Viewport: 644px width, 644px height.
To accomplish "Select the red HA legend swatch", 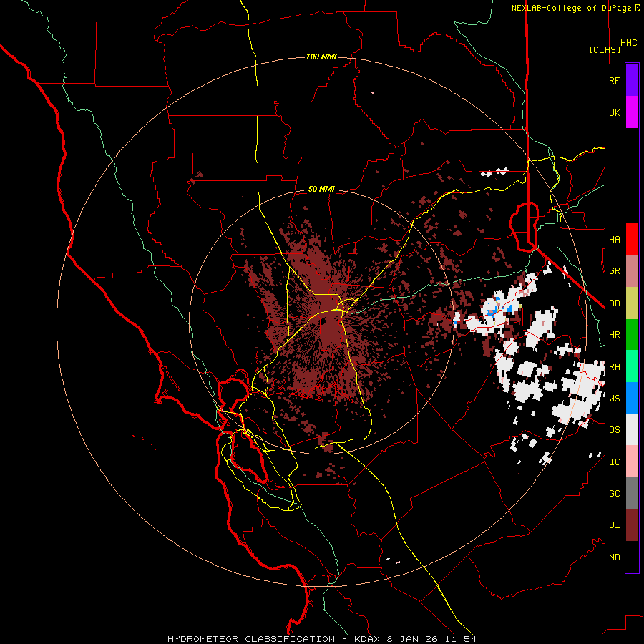I will click(x=632, y=239).
